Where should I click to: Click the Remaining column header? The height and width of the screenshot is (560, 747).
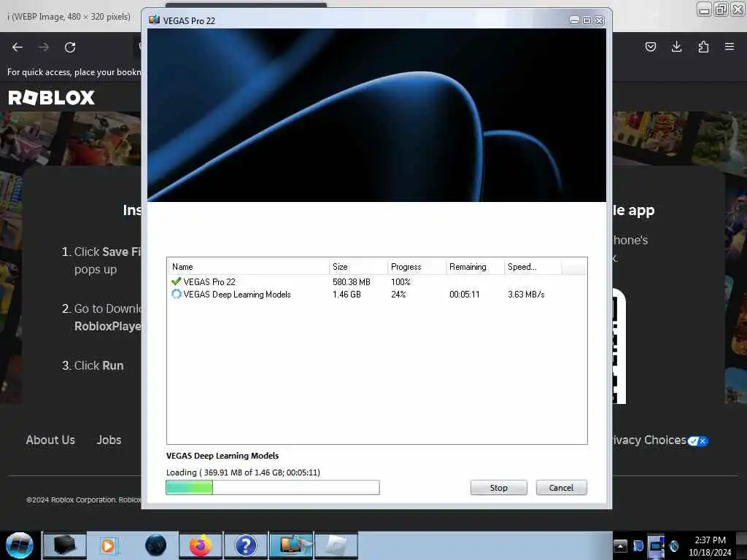[x=475, y=267]
